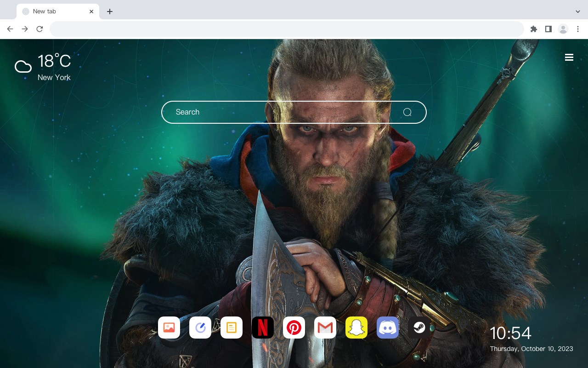
Task: Click the Thursday, October 10, 2023 date
Action: pos(531,349)
